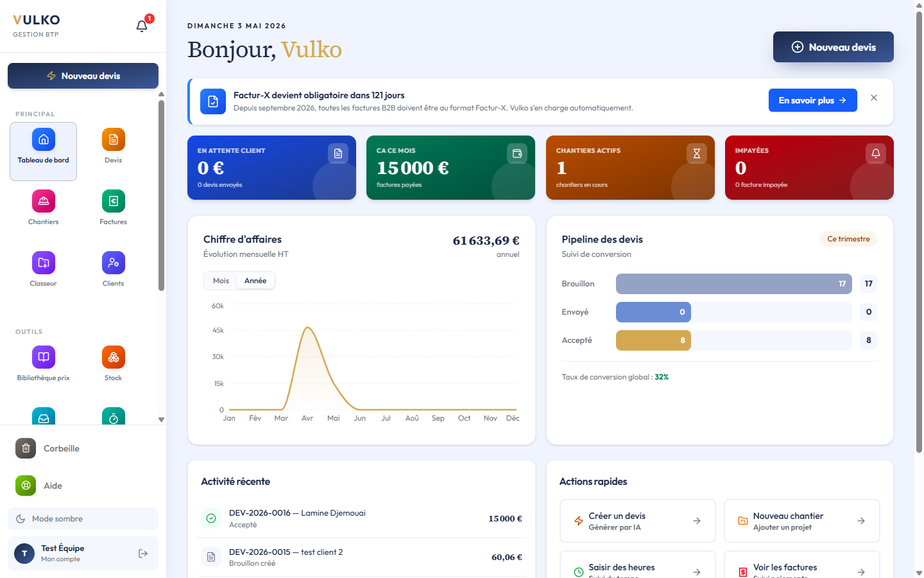924x578 pixels.
Task: Click the Envoyé pipeline bar
Action: click(653, 312)
